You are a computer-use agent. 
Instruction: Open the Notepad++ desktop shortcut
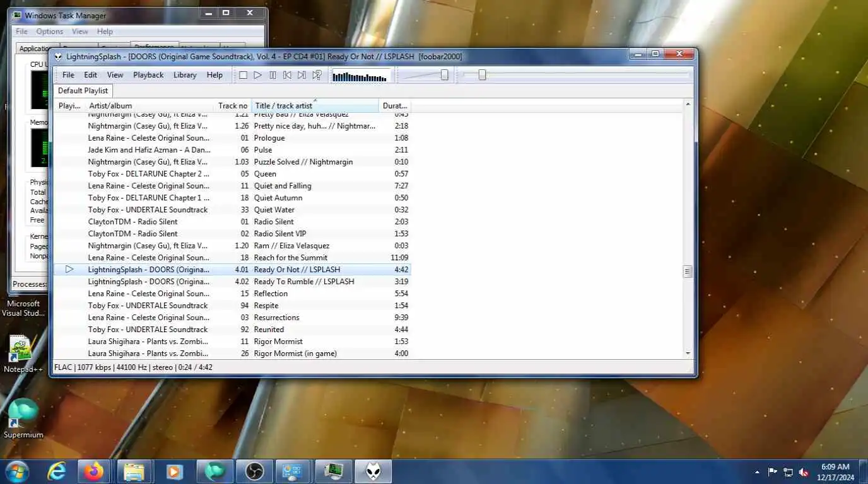click(23, 354)
